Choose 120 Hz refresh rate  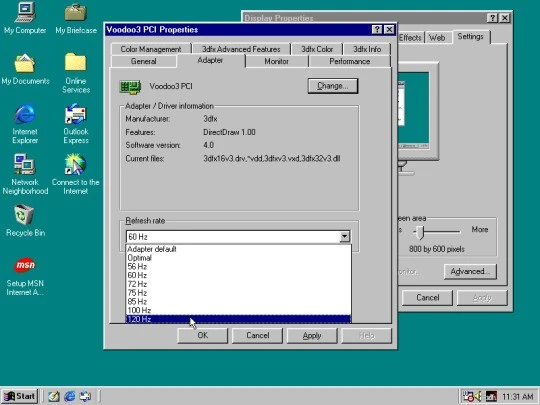click(238, 319)
